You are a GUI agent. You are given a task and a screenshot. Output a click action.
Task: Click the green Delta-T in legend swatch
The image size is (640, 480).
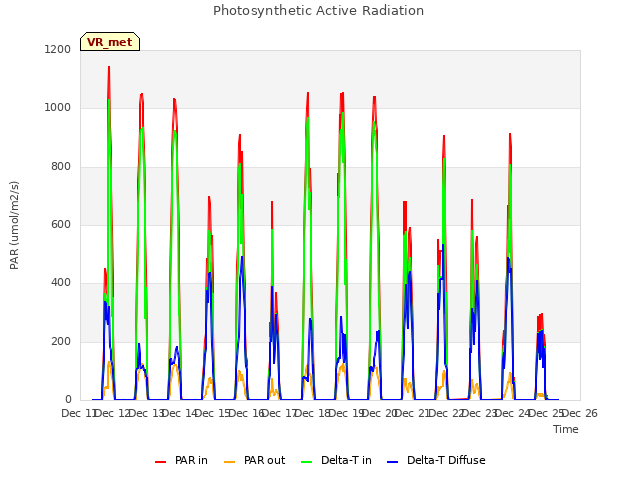[x=307, y=462]
